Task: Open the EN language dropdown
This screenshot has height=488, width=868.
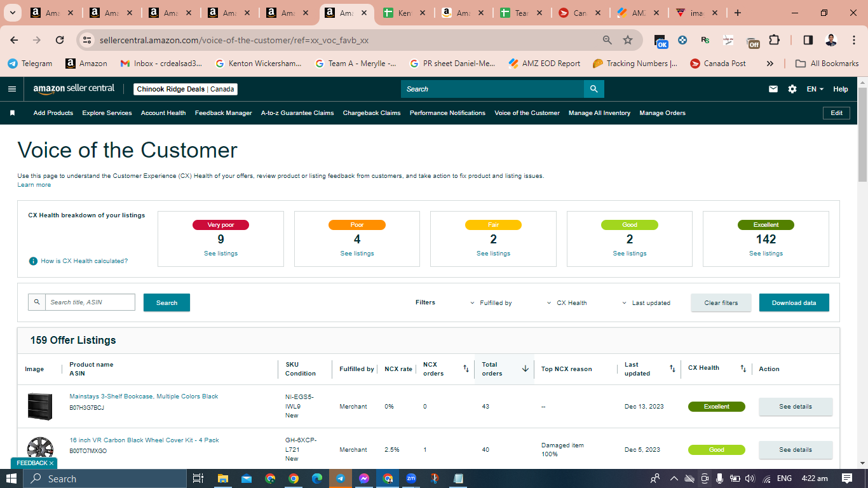Action: [815, 89]
